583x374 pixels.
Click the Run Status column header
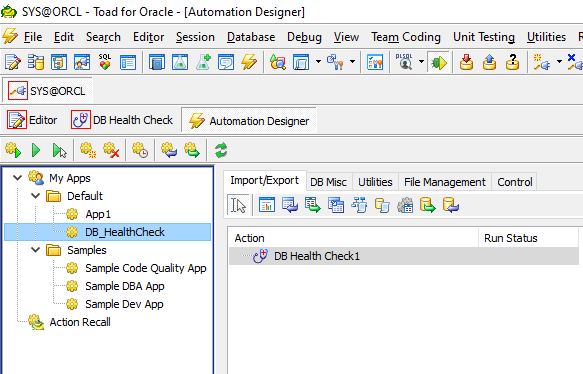[x=528, y=238]
